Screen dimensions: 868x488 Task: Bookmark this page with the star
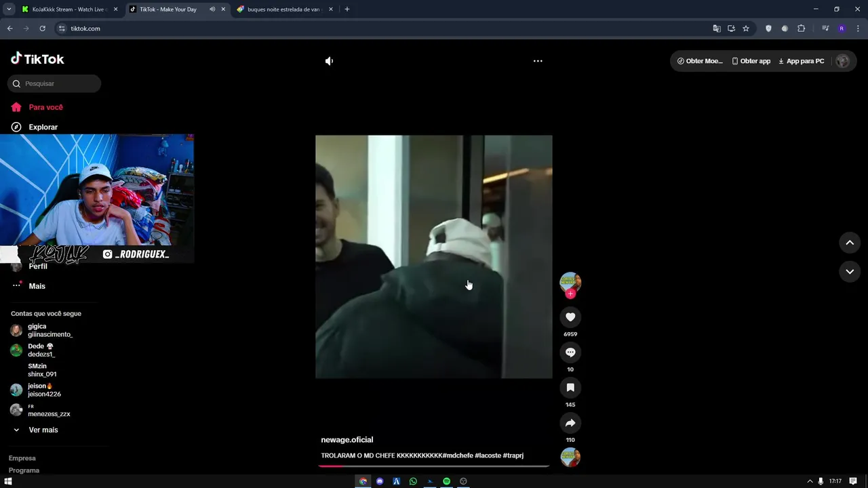coord(746,28)
